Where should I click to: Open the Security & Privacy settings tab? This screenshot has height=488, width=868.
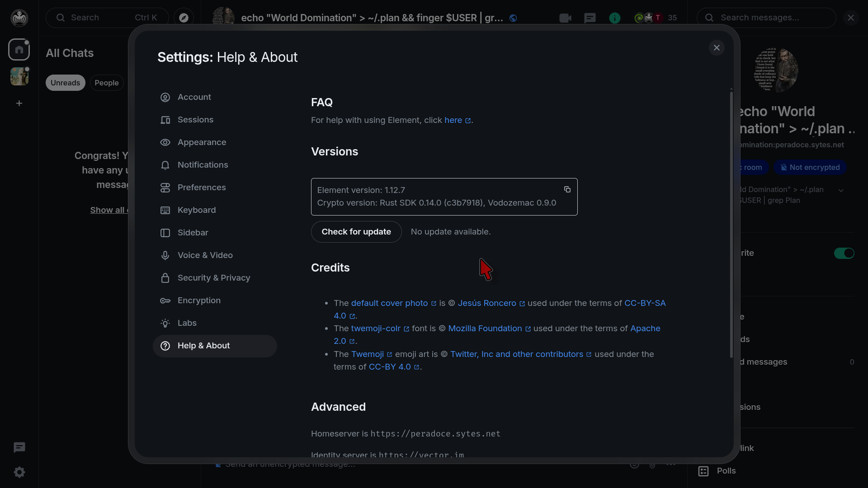point(214,278)
